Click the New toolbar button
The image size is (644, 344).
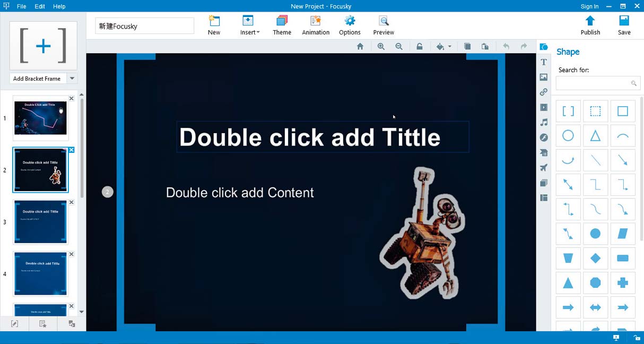(x=214, y=25)
